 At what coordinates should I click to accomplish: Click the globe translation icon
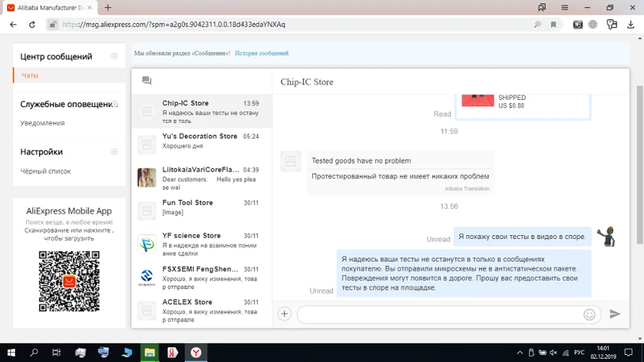(592, 24)
